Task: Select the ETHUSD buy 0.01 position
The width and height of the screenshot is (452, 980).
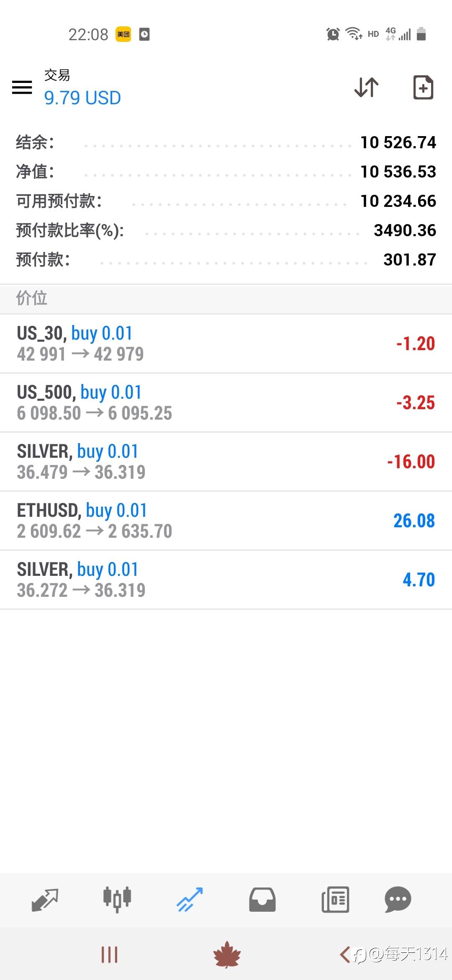Action: click(x=226, y=521)
